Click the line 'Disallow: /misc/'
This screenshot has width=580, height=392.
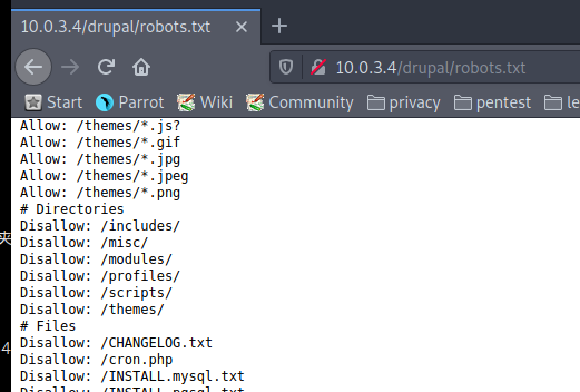tap(84, 242)
